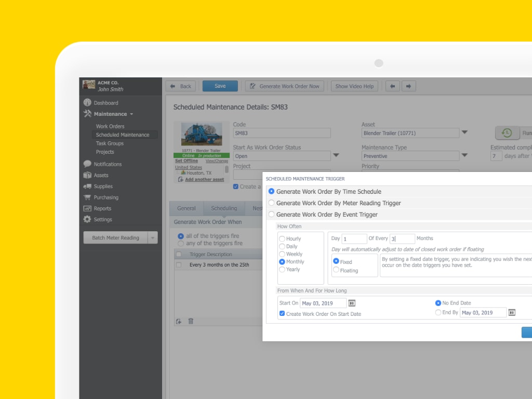Open Start As Work Order Status dropdown
The height and width of the screenshot is (399, 532).
pyautogui.click(x=336, y=155)
